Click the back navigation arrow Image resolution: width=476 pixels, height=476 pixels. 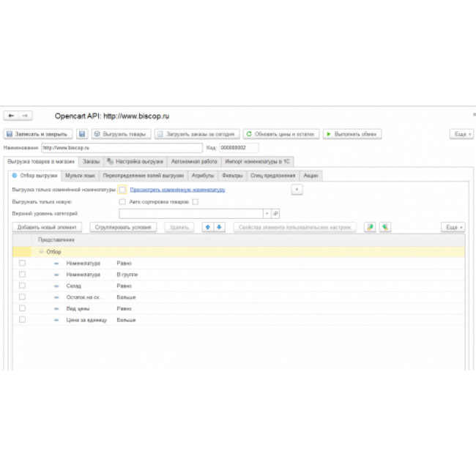click(x=11, y=116)
